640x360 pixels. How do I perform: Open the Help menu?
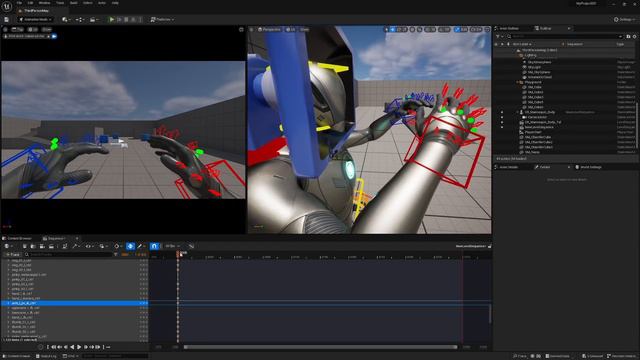click(115, 3)
